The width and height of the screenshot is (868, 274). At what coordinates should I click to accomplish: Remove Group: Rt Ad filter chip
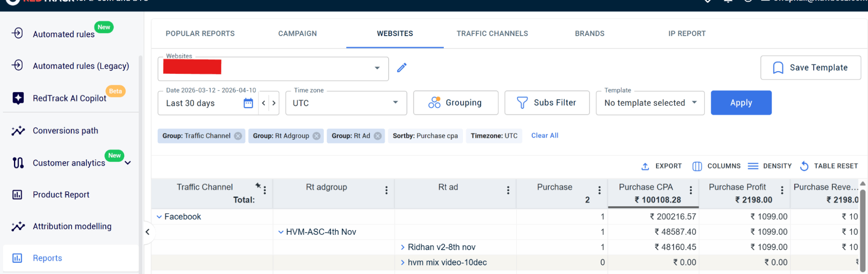378,136
